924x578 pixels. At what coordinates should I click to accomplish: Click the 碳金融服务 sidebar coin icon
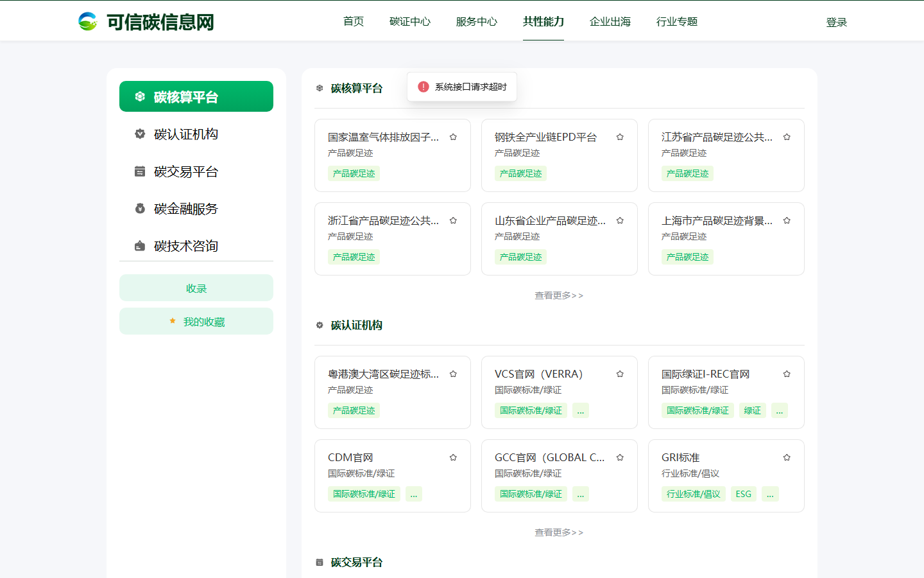pyautogui.click(x=140, y=208)
